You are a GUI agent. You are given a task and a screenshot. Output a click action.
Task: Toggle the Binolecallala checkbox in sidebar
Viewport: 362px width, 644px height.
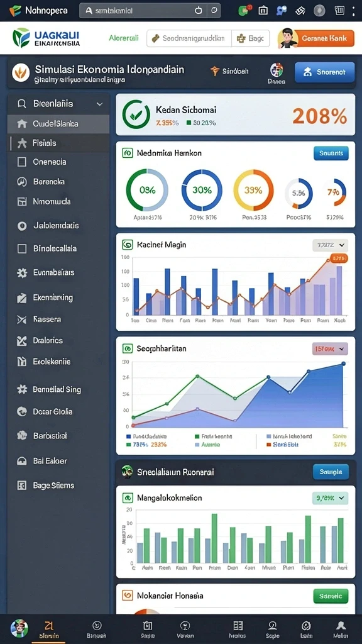click(x=22, y=248)
